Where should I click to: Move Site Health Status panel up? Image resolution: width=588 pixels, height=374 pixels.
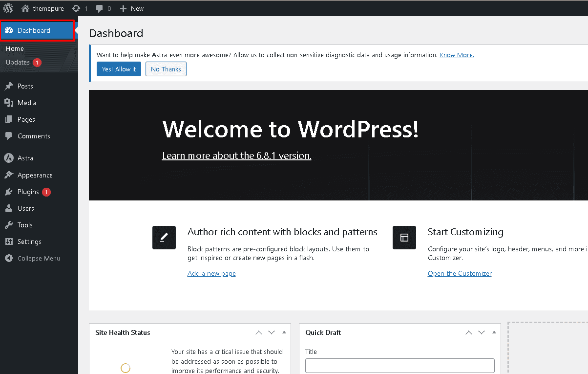click(x=259, y=332)
